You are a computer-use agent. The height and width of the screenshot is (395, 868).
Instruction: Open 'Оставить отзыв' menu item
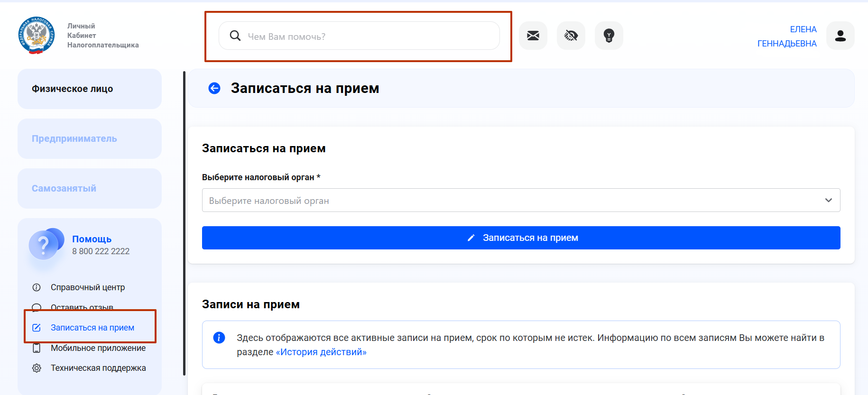pos(82,307)
